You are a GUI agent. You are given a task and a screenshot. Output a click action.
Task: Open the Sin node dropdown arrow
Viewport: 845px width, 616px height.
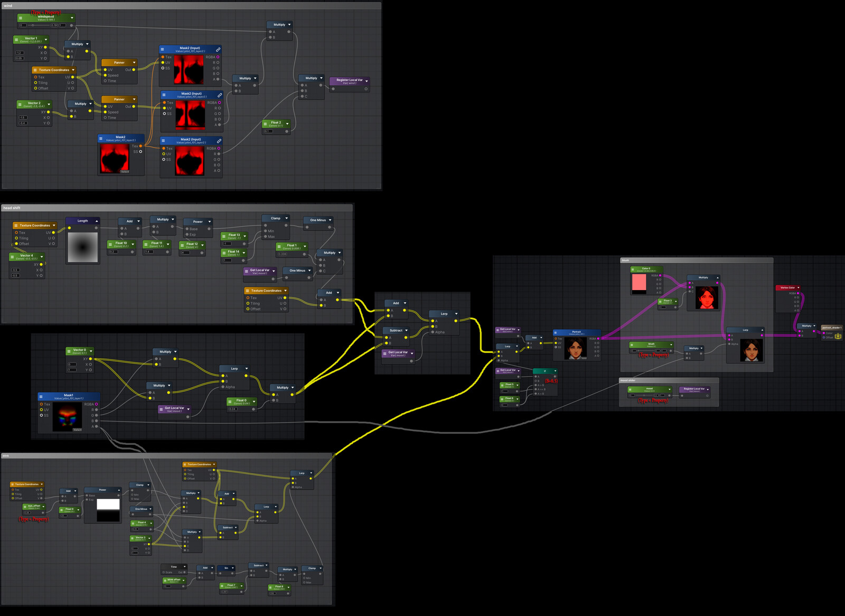[x=233, y=568]
